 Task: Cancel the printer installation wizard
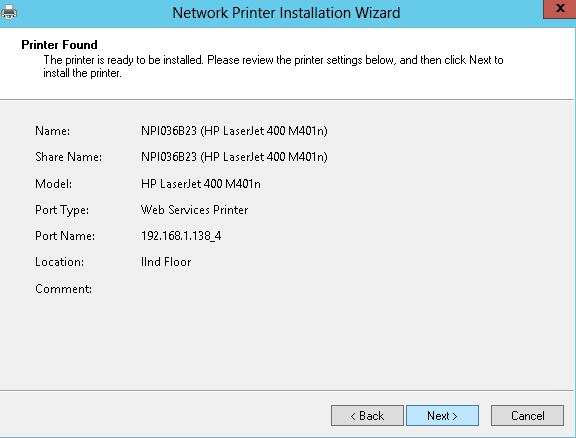527,416
